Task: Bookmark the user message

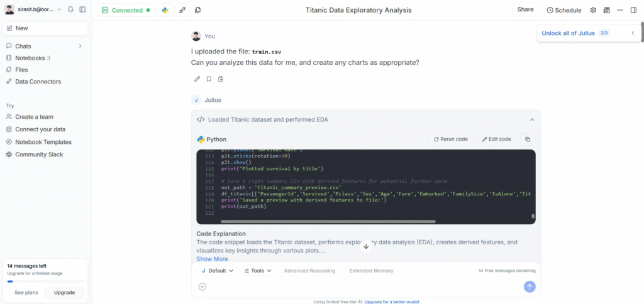Action: pyautogui.click(x=209, y=79)
